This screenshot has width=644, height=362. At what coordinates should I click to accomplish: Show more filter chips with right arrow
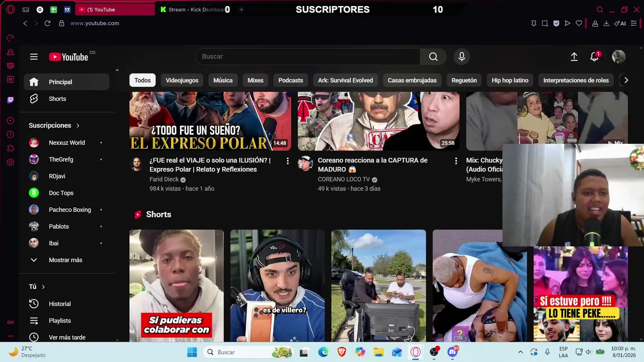pyautogui.click(x=626, y=80)
